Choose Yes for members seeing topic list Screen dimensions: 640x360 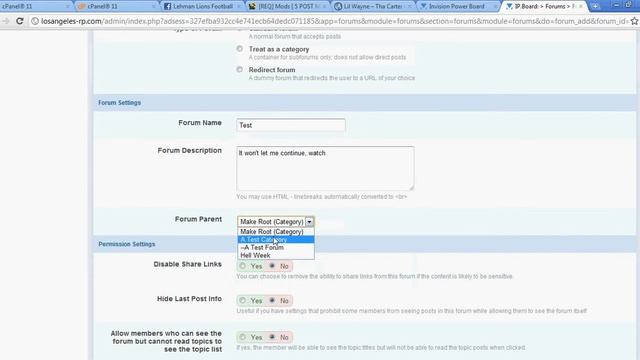coord(242,337)
